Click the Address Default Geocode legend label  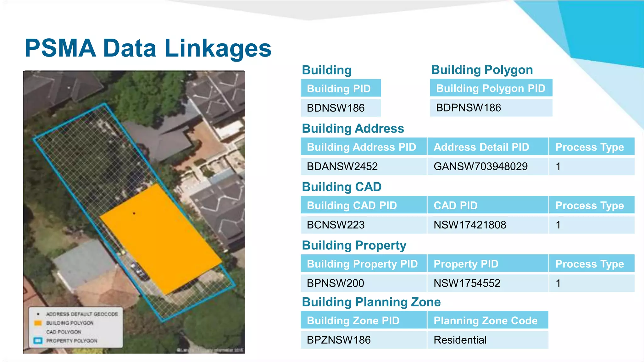coord(82,314)
